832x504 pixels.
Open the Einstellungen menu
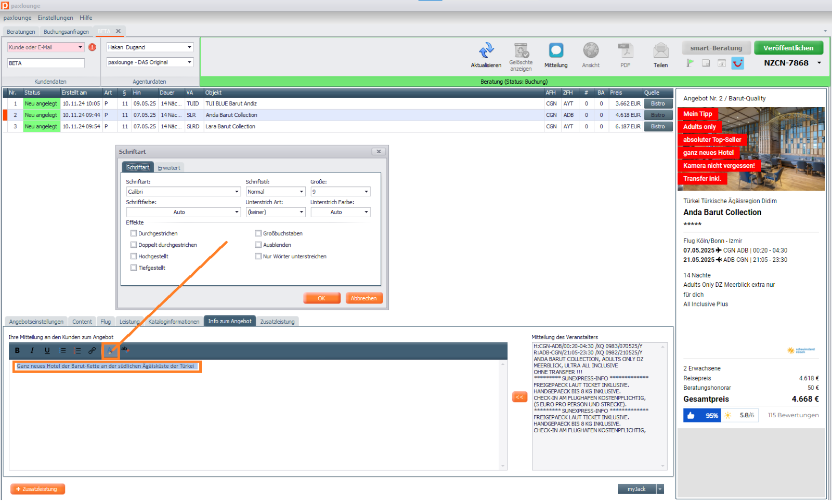click(x=55, y=18)
